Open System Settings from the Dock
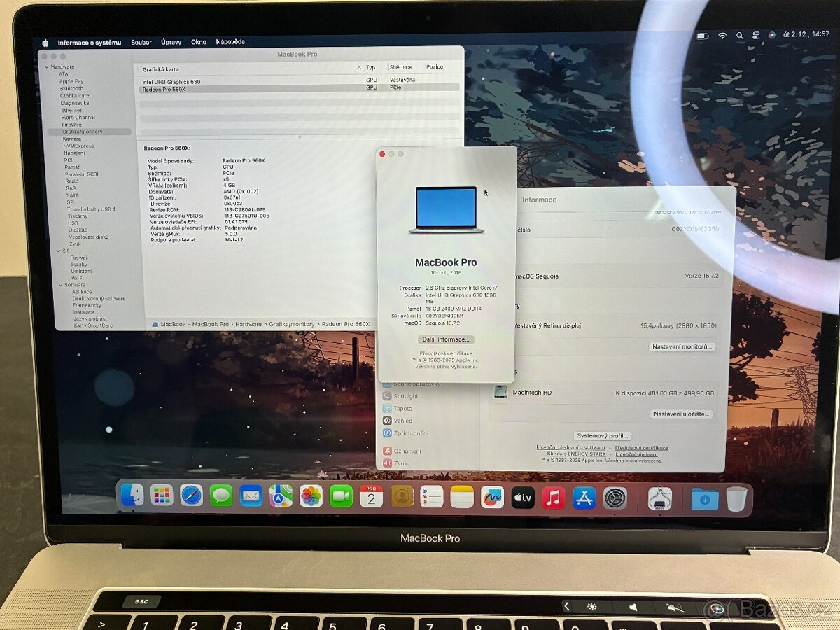 [615, 498]
